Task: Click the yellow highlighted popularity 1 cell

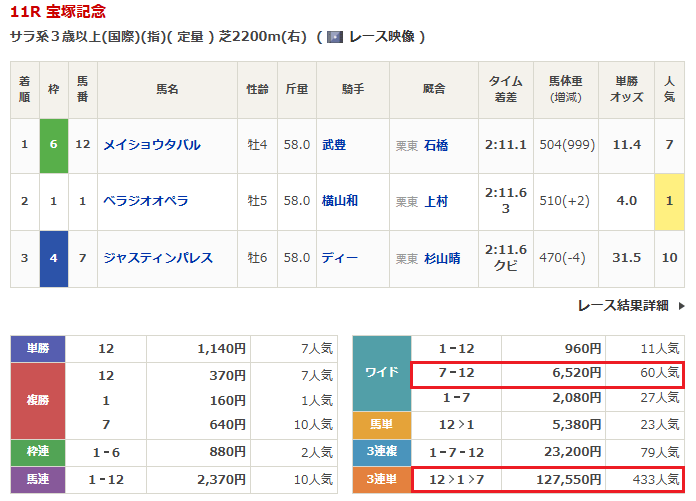Action: pos(669,201)
